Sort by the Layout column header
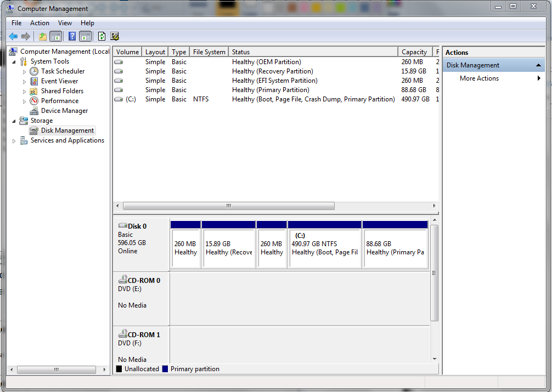This screenshot has height=392, width=552. coord(155,52)
